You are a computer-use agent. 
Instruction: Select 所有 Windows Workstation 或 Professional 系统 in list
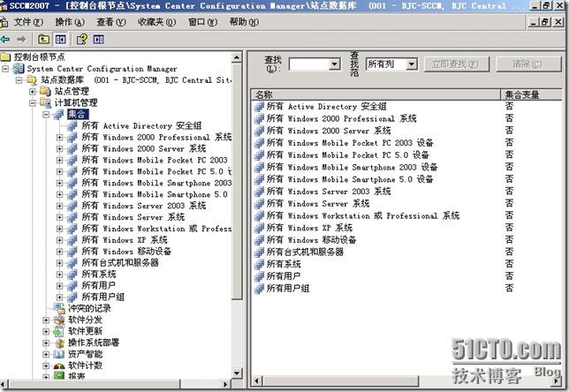(363, 215)
